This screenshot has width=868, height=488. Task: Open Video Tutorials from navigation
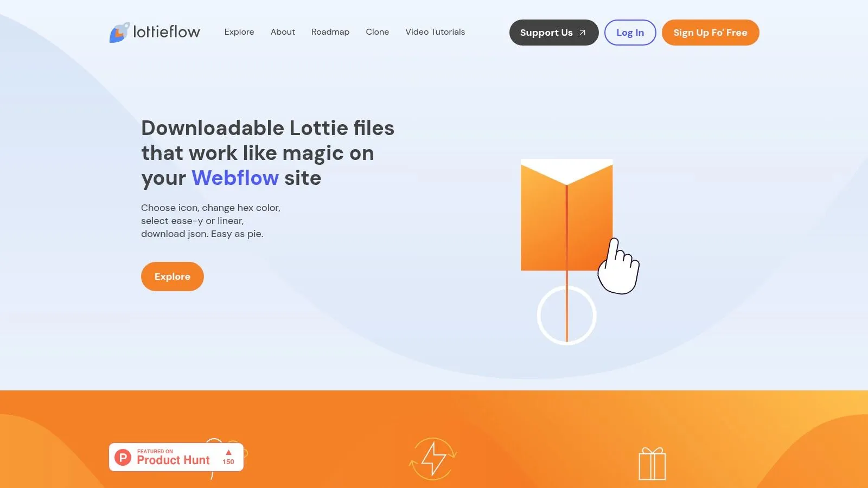(435, 32)
